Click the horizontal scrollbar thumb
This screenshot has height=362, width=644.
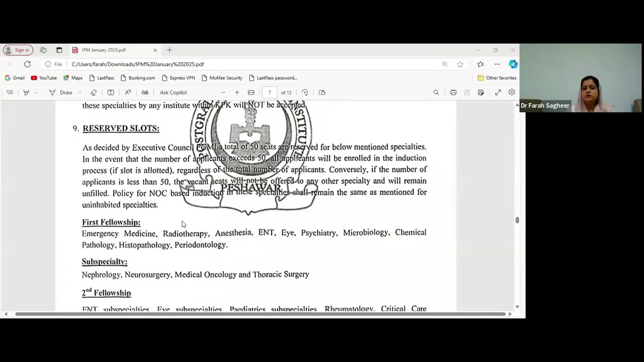tap(260, 314)
